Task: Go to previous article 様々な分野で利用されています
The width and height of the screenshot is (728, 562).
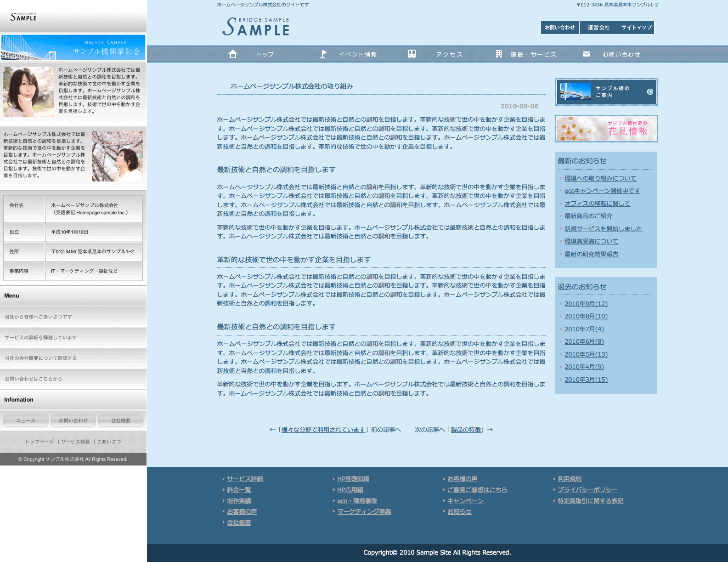Action: tap(323, 430)
